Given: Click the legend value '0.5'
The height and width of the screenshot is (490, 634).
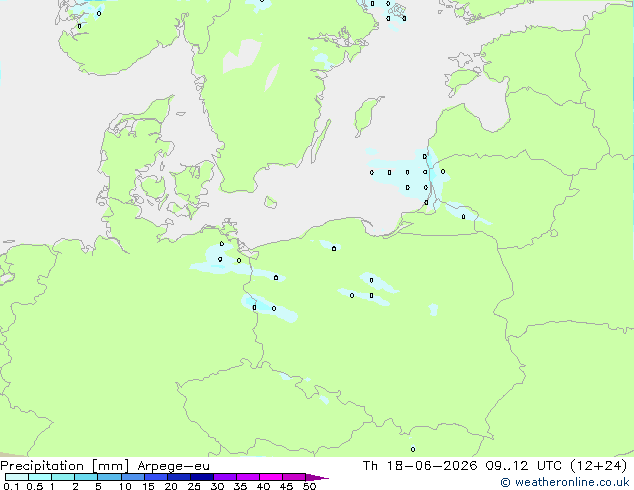Looking at the screenshot, I should coord(34,486).
